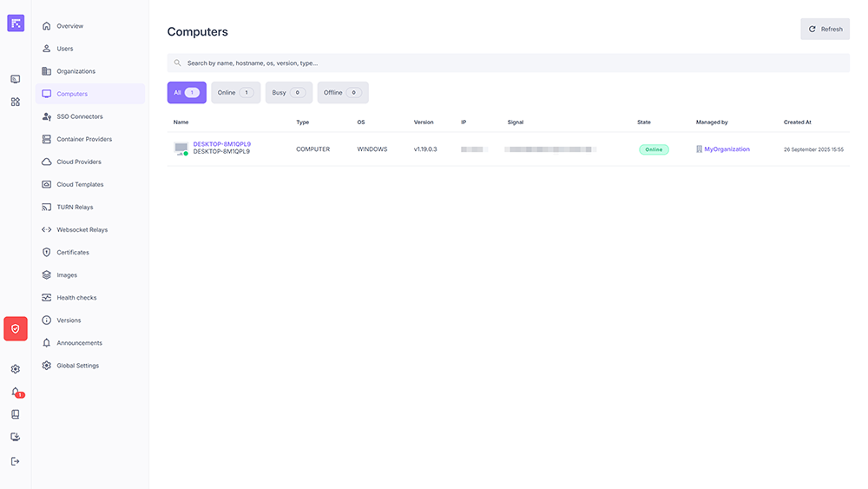Screen dimensions: 868x489
Task: Click the settings gear icon in left rail
Action: pos(16,369)
